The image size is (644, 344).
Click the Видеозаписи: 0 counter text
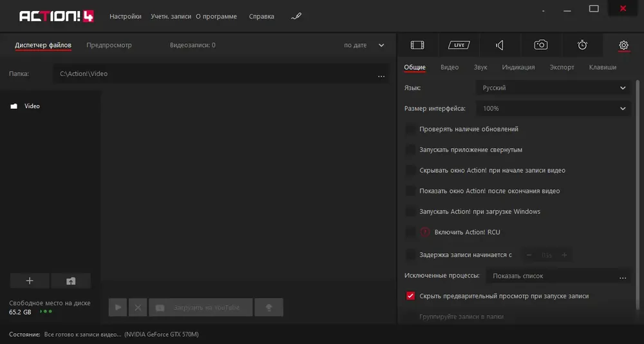193,45
